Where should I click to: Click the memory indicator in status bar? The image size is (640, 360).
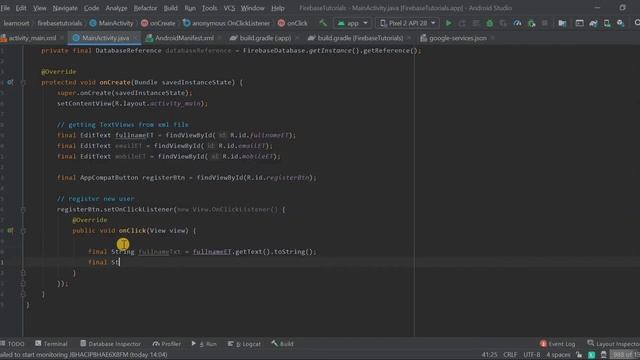point(626,355)
